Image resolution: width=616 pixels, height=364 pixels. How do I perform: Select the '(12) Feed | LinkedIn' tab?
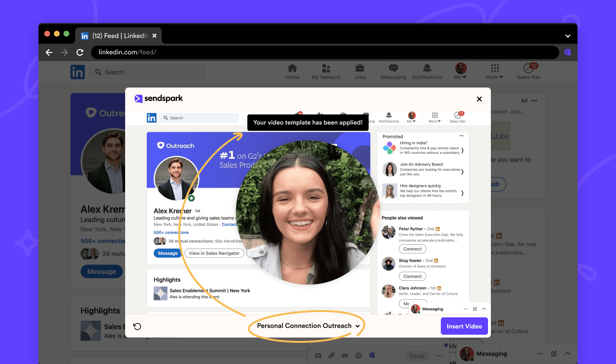point(119,36)
